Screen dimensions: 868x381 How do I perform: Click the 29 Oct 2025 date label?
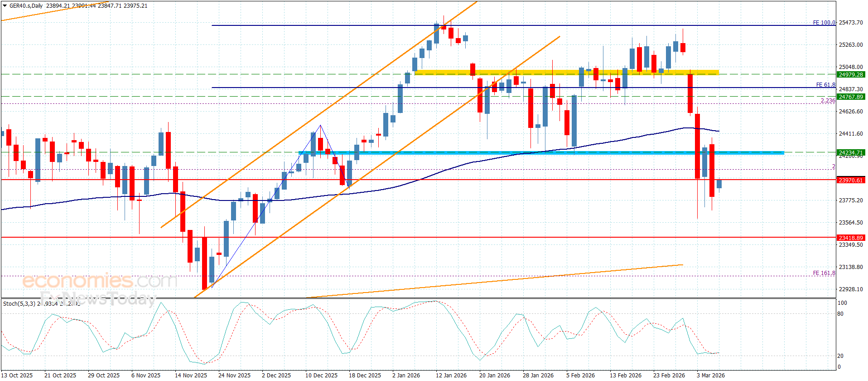104,375
